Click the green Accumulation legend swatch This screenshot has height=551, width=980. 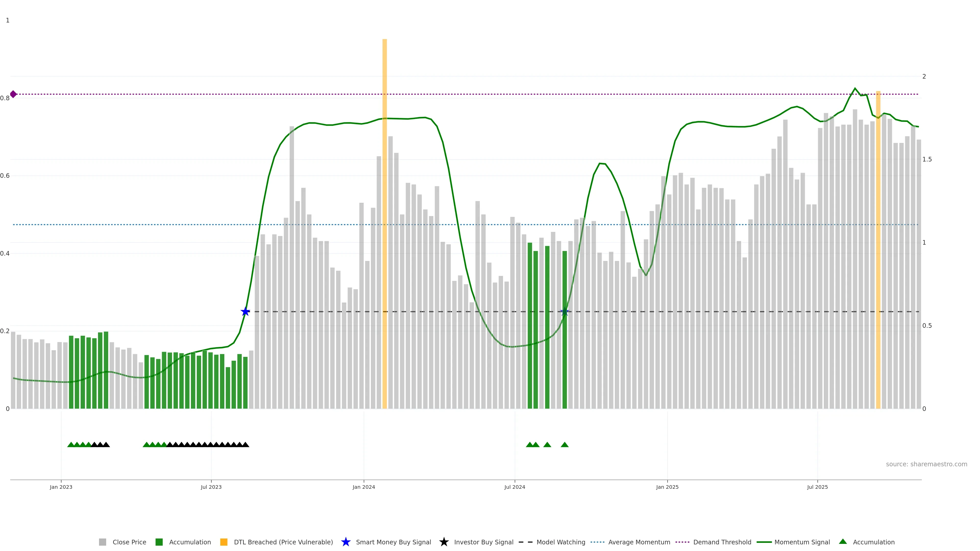click(159, 542)
